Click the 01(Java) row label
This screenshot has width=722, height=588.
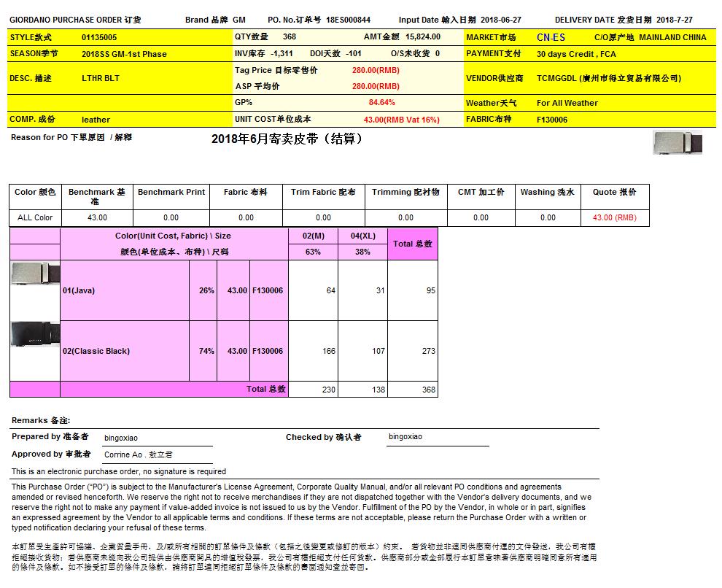pos(79,290)
